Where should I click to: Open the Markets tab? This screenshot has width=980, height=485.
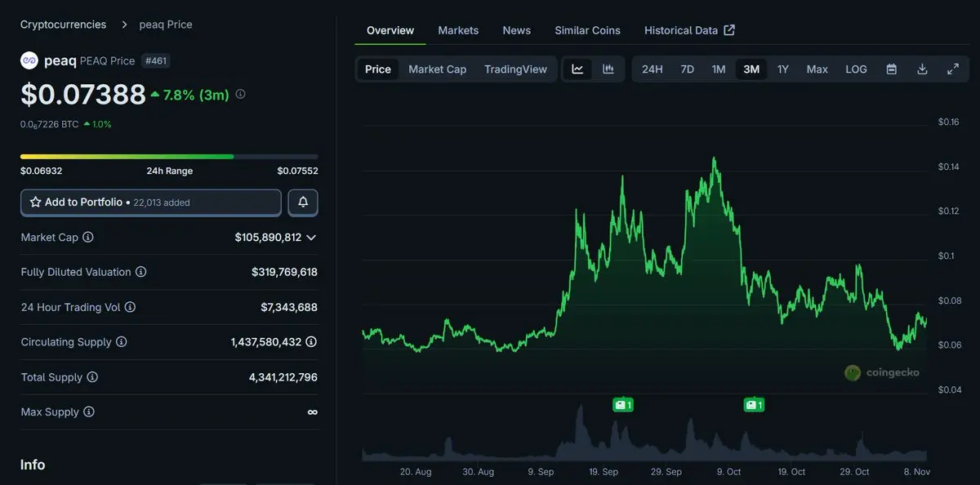click(x=458, y=30)
